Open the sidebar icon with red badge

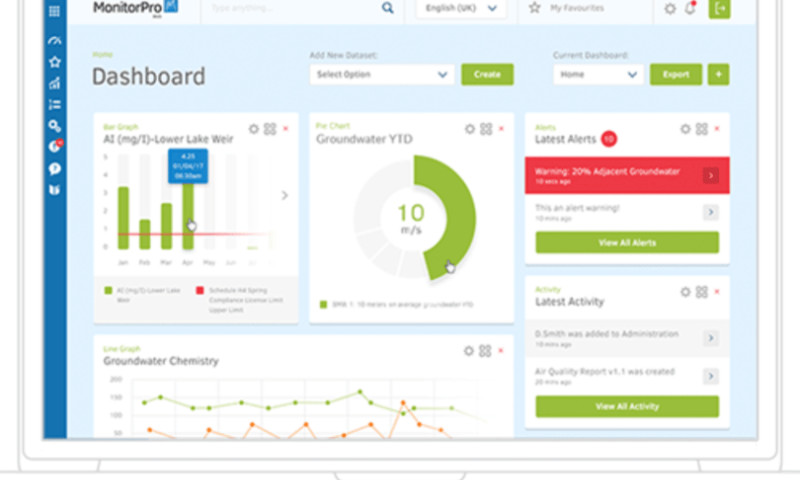(55, 146)
